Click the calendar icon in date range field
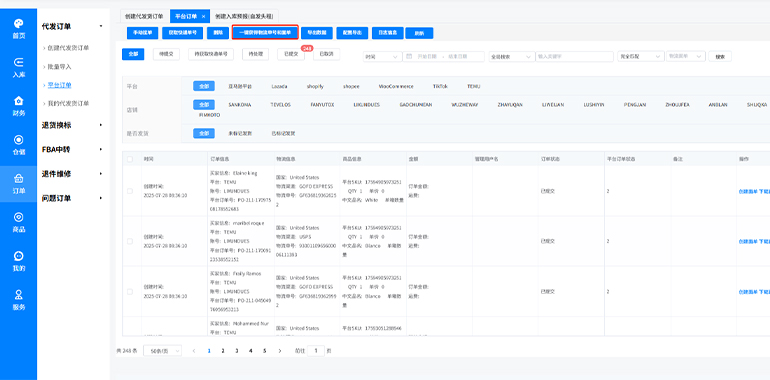The image size is (770, 380). coord(409,56)
